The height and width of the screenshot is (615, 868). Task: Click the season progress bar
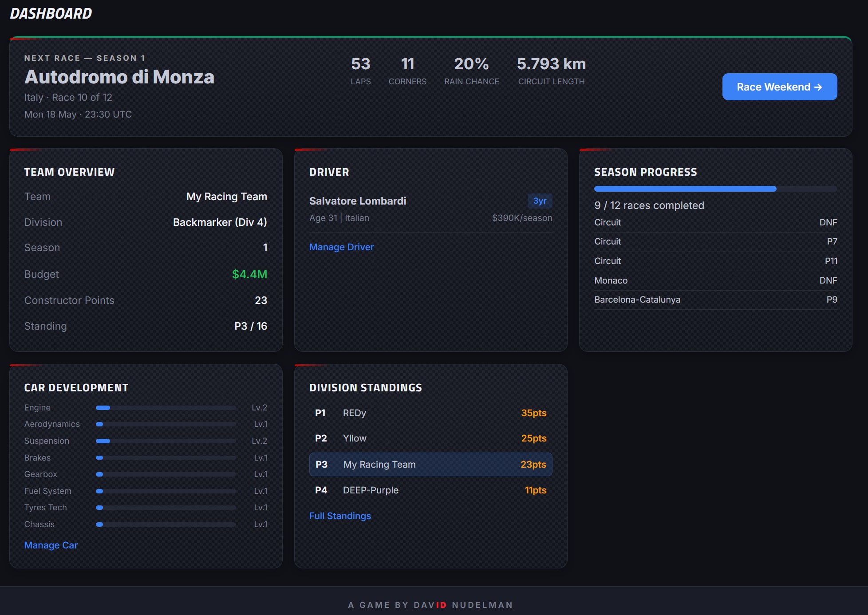click(715, 189)
